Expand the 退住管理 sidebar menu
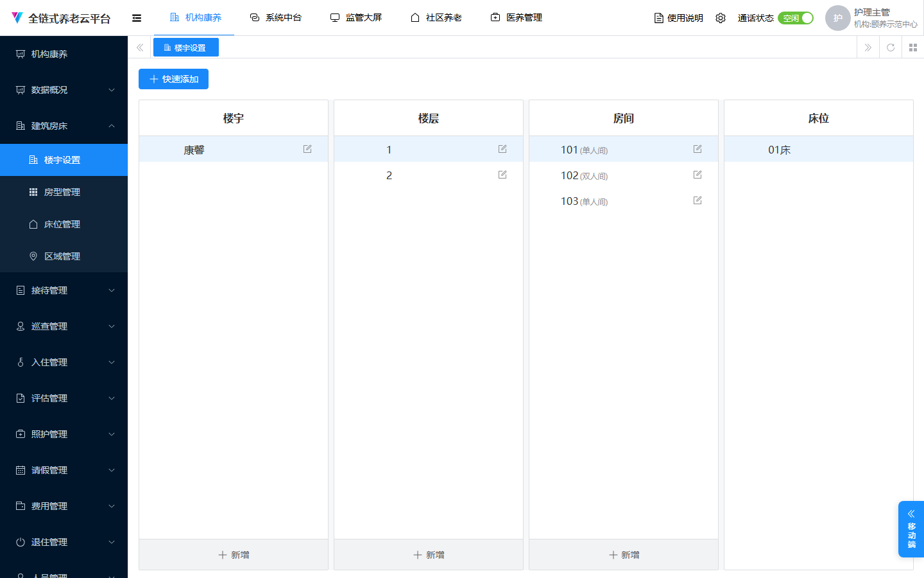 pos(64,542)
